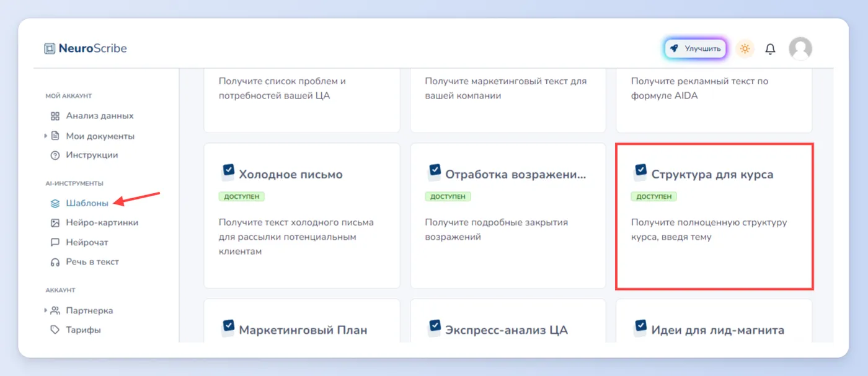Expand the Мои документы arrow
This screenshot has width=868, height=376.
pos(46,136)
